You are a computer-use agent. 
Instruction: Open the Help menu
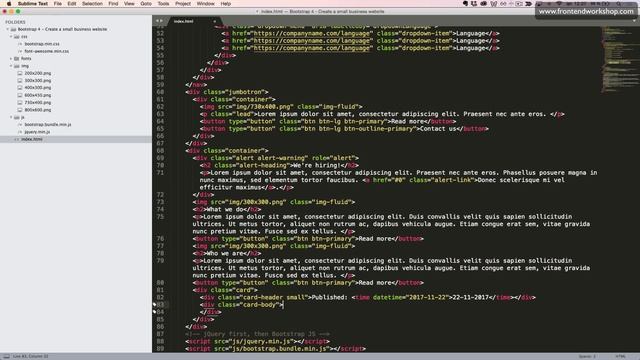click(226, 4)
